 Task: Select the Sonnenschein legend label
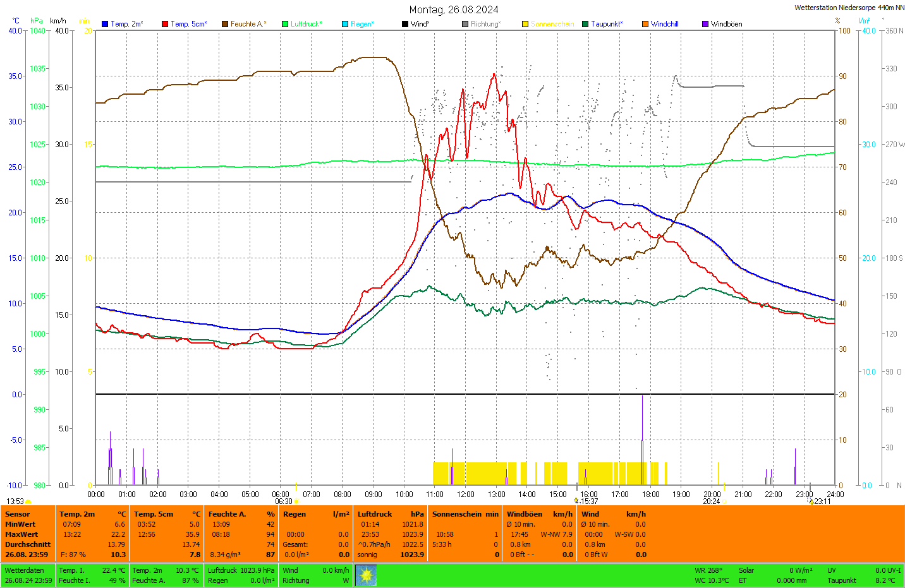click(x=552, y=24)
